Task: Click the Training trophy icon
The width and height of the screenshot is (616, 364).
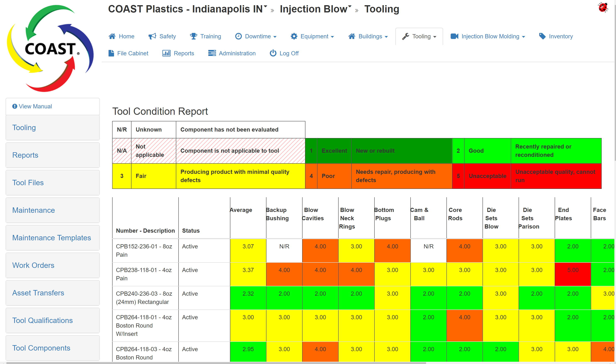Action: 194,36
